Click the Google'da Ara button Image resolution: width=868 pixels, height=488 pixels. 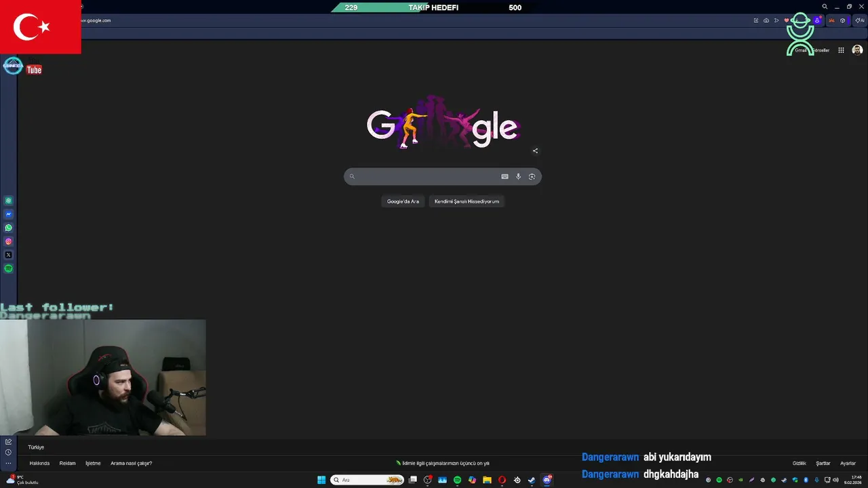[403, 201]
